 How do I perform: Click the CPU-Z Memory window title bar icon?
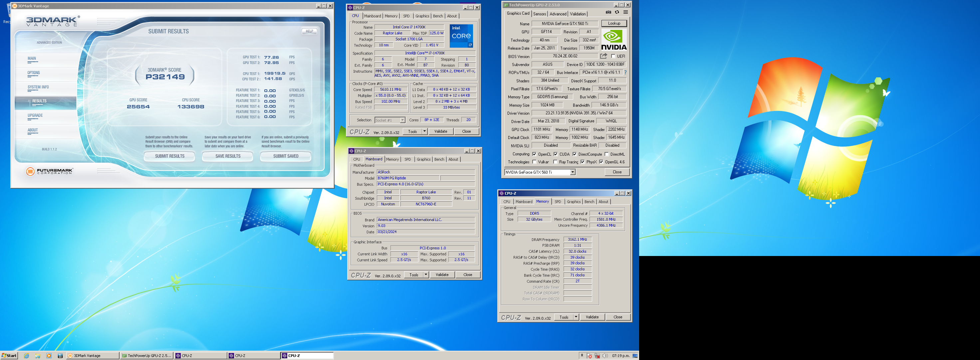pyautogui.click(x=501, y=193)
